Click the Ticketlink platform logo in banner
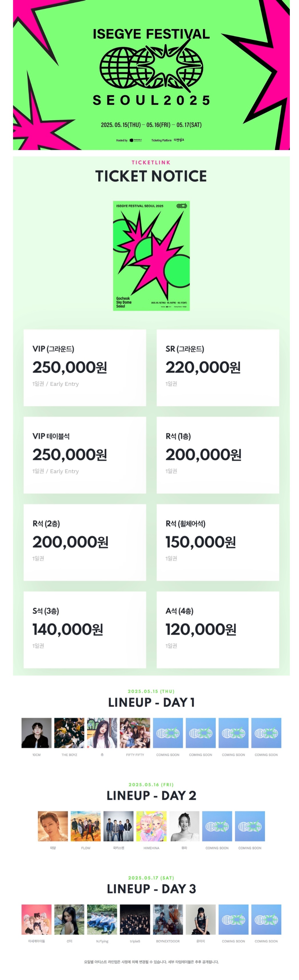The height and width of the screenshot is (980, 299). click(x=179, y=140)
